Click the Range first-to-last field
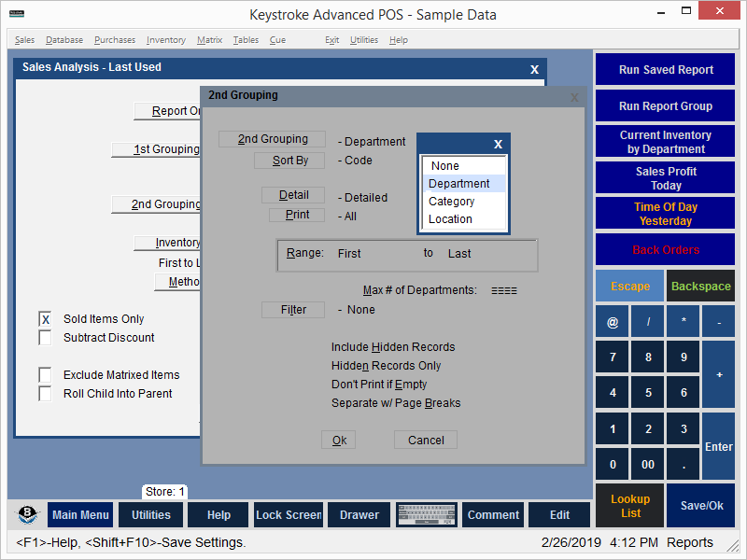The width and height of the screenshot is (747, 560). click(x=407, y=254)
